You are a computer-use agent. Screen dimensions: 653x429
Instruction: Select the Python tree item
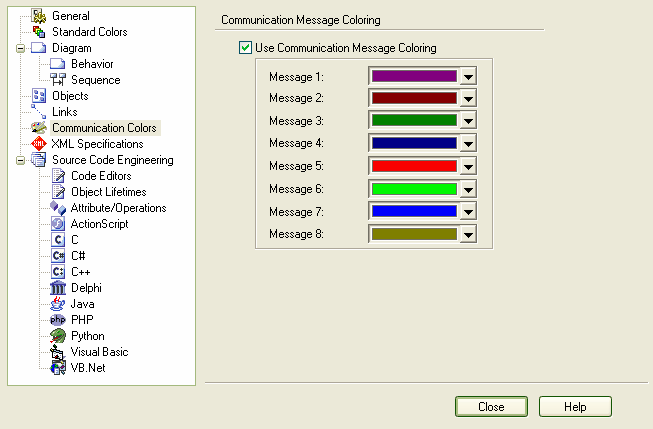[88, 336]
